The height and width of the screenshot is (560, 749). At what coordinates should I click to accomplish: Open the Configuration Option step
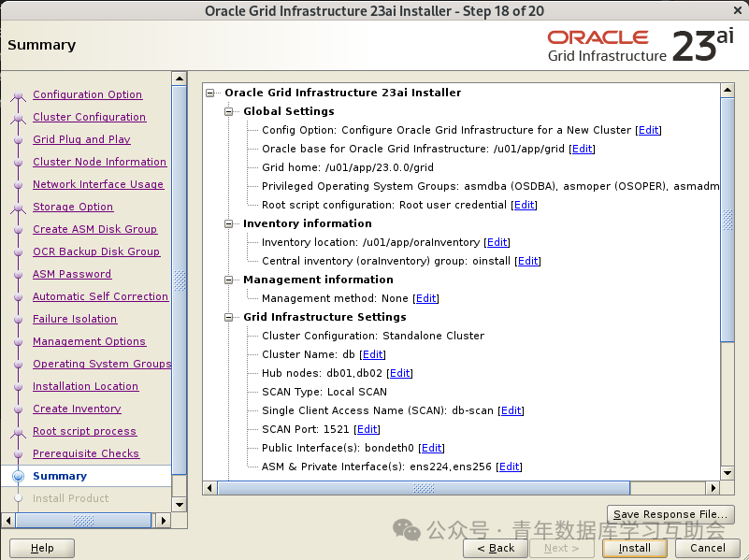tap(87, 94)
